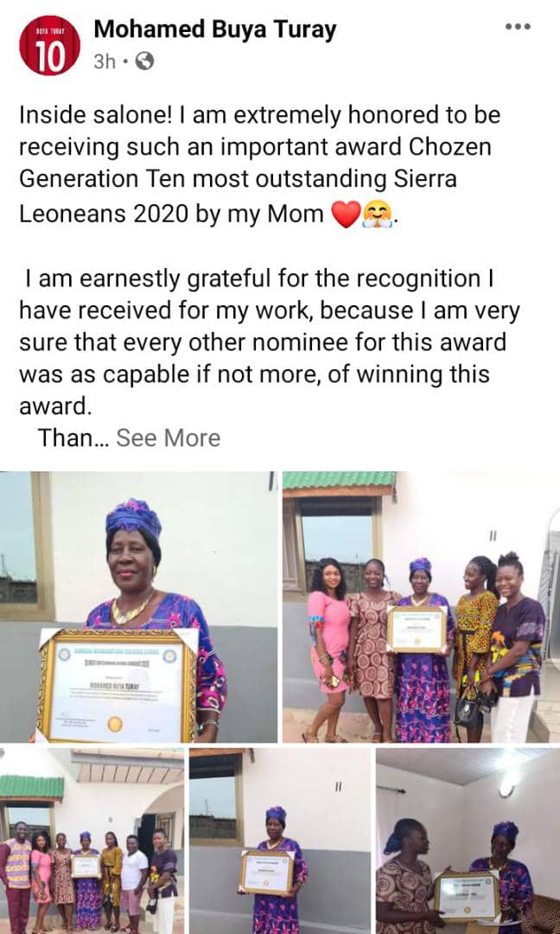Open the post's three-dot options menu
Screen dimensions: 560x934
click(518, 27)
